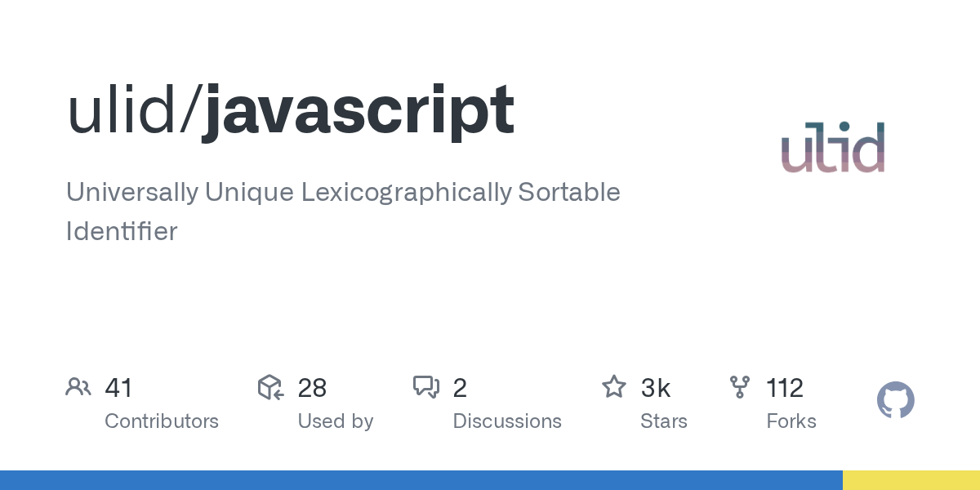Click the Used by package icon
This screenshot has height=490, width=980.
(270, 387)
